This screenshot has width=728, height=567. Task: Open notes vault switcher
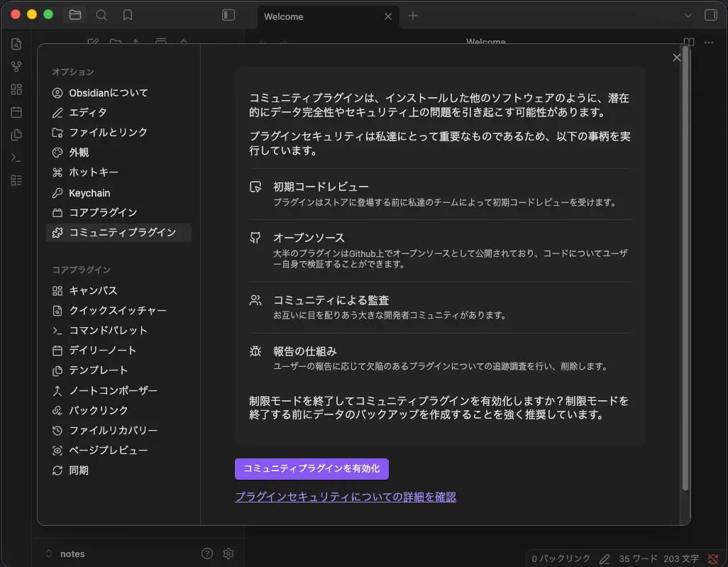(x=65, y=554)
